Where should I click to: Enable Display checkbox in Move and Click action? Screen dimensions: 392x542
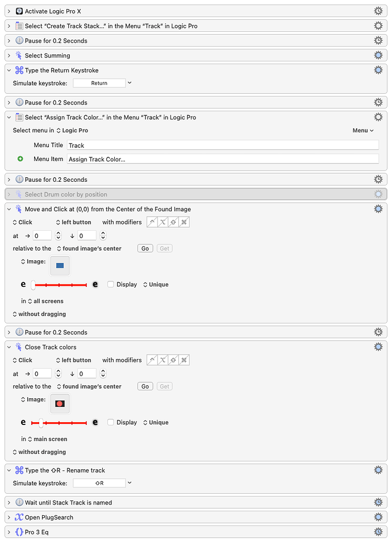pos(111,284)
